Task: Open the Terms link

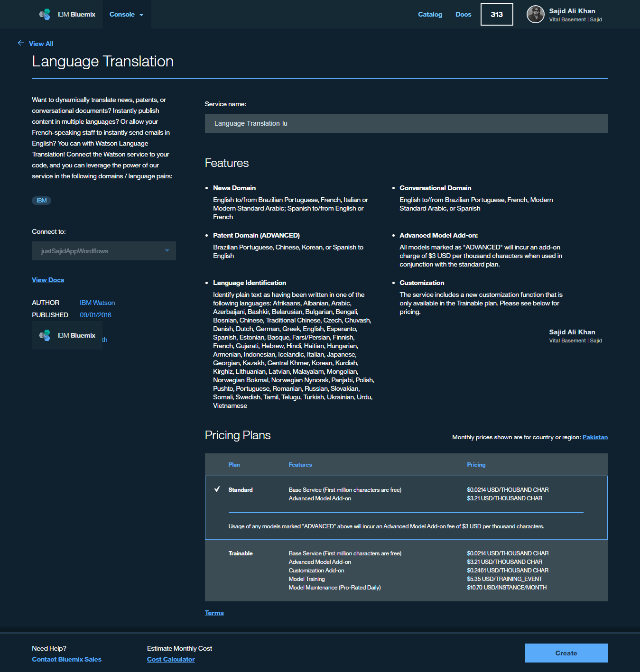Action: pos(214,613)
